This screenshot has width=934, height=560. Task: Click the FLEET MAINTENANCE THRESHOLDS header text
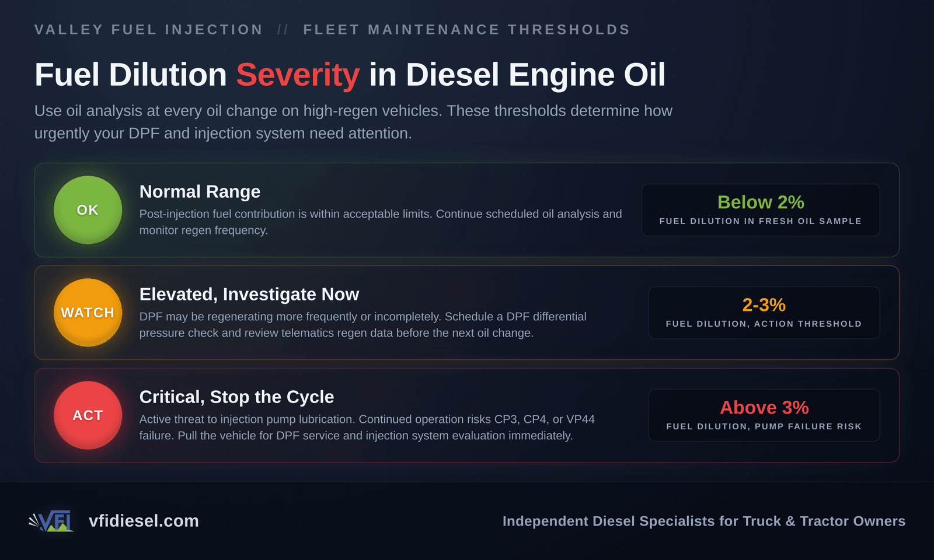click(x=466, y=30)
